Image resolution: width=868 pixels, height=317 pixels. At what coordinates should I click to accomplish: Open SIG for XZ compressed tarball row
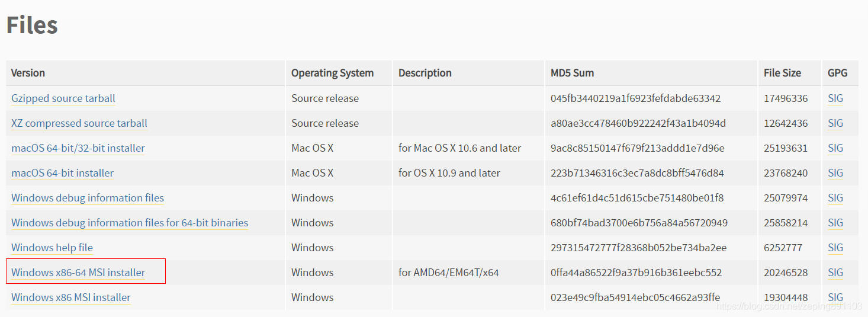(835, 123)
